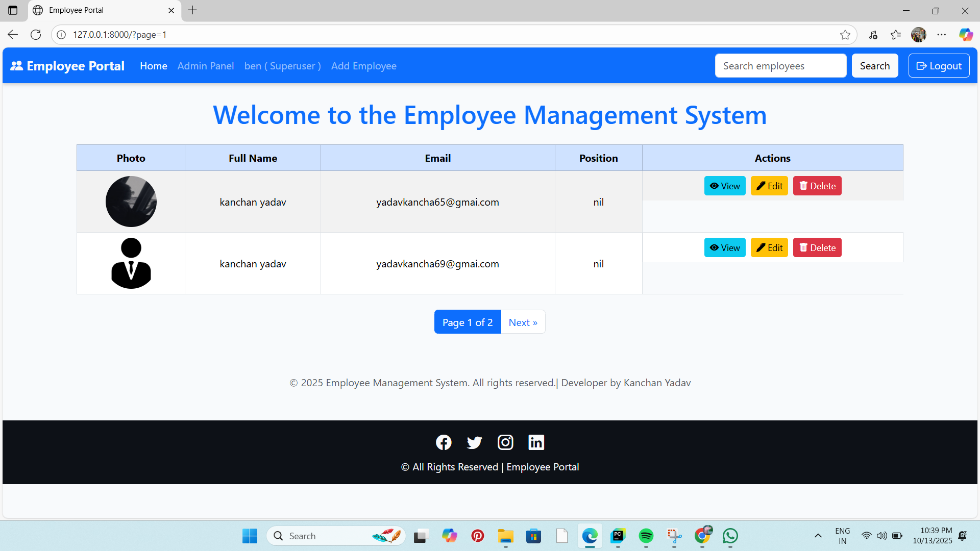The height and width of the screenshot is (551, 980).
Task: Click the favorites star in the address bar
Action: coord(845,34)
